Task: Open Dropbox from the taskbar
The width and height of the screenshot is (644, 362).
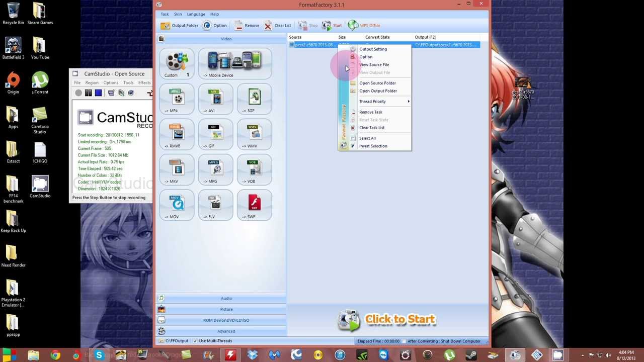Action: coord(253,355)
